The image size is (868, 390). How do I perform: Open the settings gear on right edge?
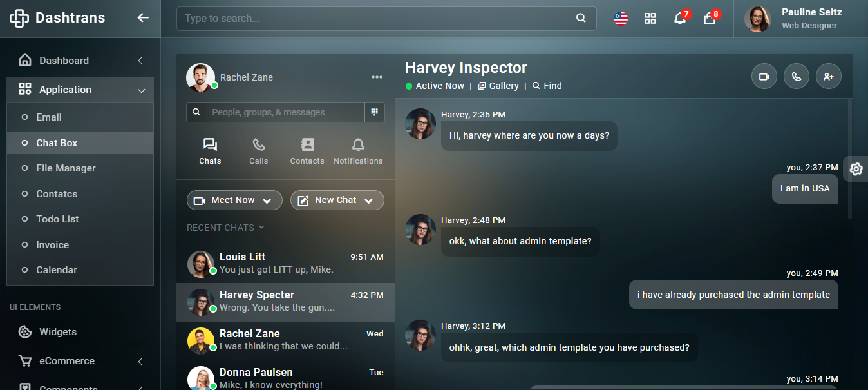coord(856,169)
